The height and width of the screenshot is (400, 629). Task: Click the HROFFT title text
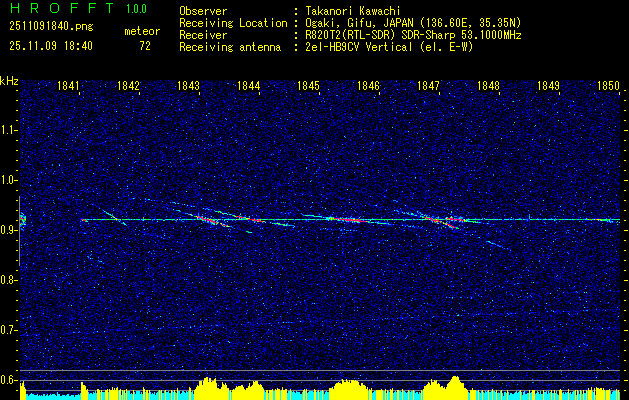[x=56, y=9]
